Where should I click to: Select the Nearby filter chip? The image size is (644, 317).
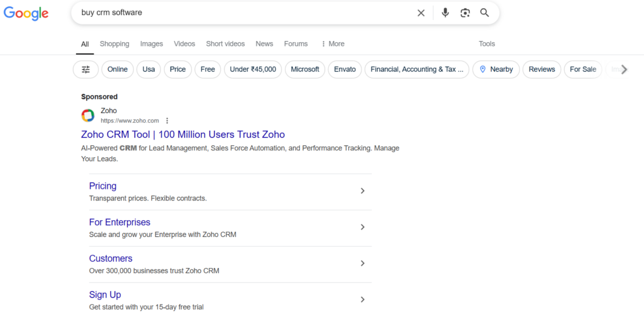(496, 69)
